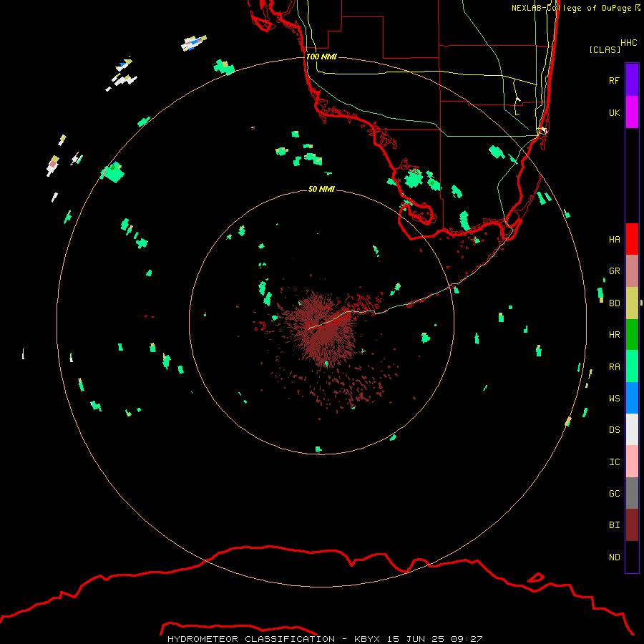Click the UK legend label
The width and height of the screenshot is (644, 644).
[x=614, y=112]
